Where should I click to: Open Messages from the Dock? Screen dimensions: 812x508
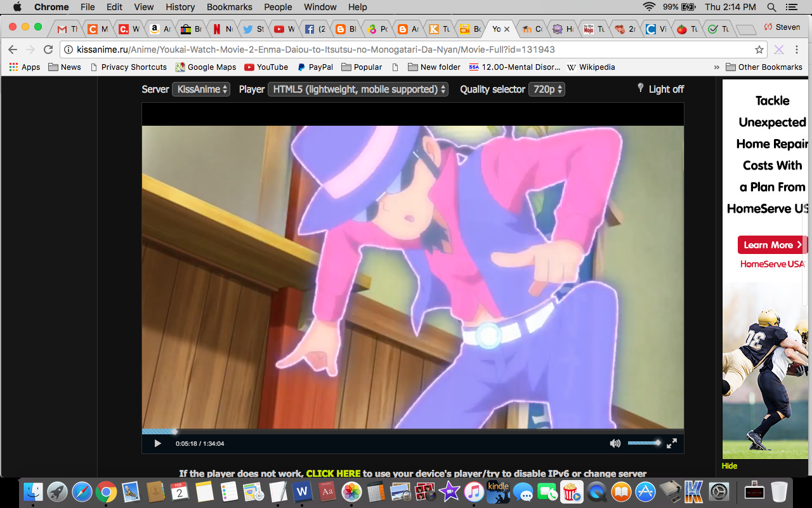point(523,491)
